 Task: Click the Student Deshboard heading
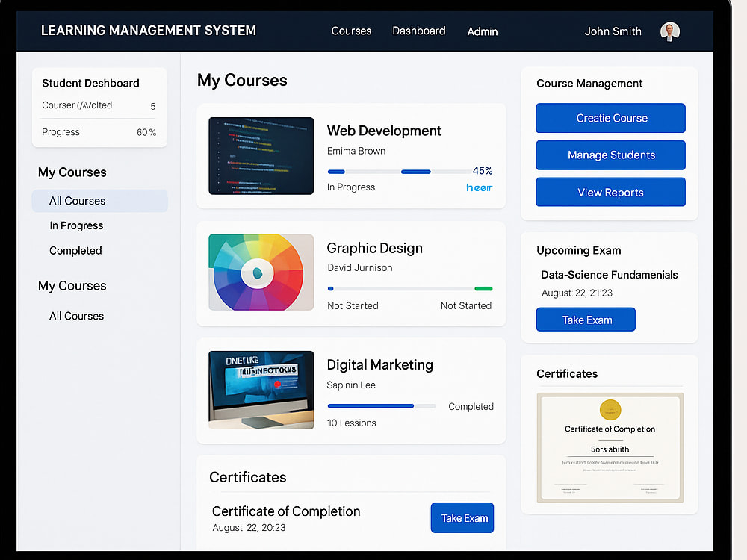pos(90,84)
